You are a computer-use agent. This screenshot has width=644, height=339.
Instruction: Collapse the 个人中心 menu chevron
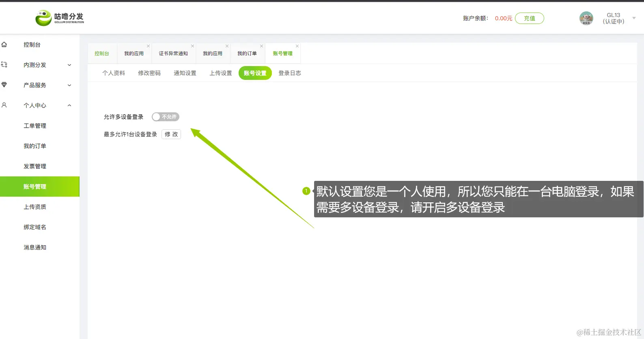pos(69,105)
